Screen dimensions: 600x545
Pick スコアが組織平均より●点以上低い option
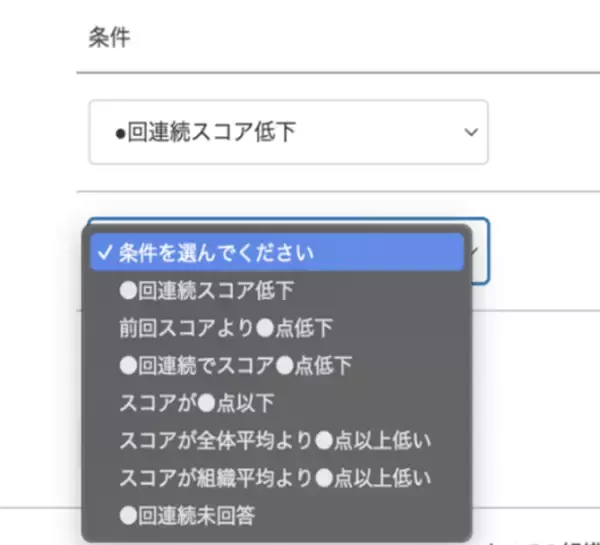pyautogui.click(x=274, y=478)
